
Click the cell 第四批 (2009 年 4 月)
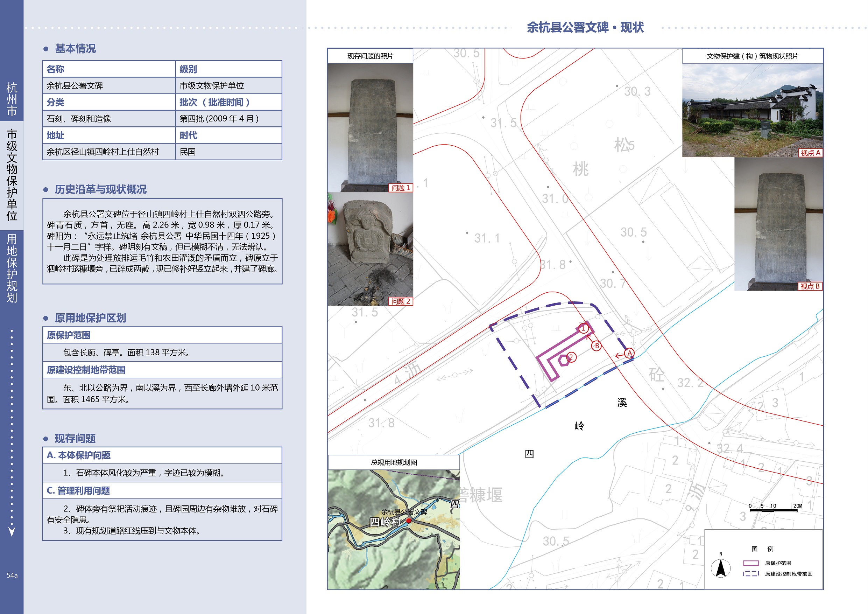click(x=229, y=119)
